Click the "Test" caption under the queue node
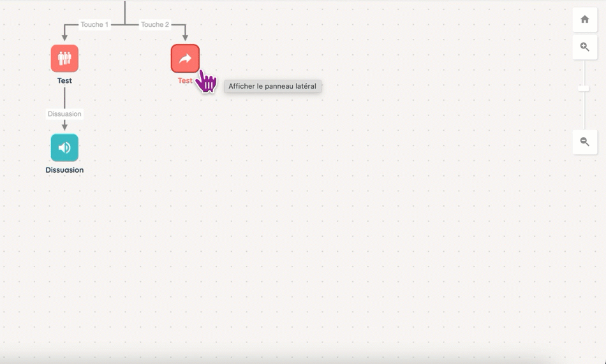The image size is (606, 364). tap(64, 81)
